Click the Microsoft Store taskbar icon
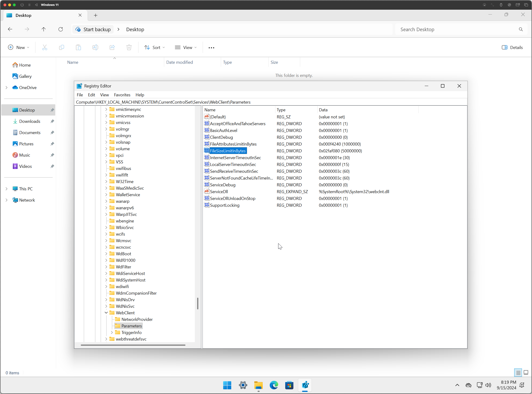532x394 pixels. (x=289, y=385)
